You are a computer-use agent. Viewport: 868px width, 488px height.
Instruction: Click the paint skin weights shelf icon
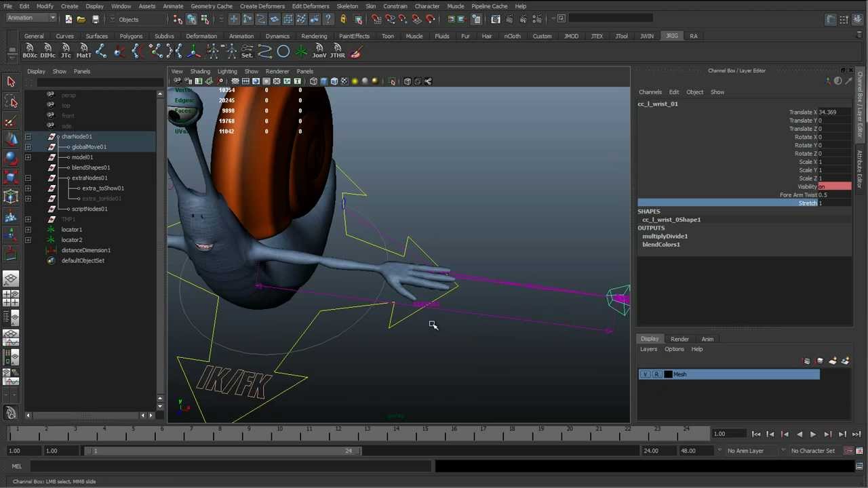click(x=355, y=51)
